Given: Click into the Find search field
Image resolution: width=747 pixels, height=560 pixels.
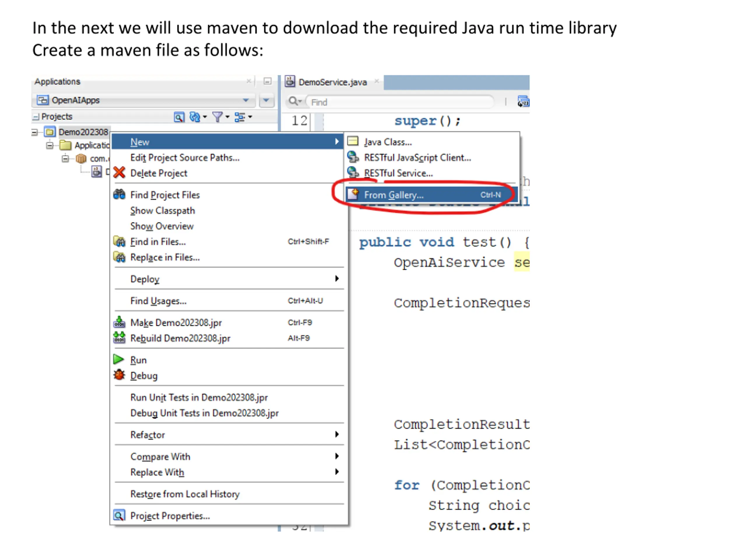Looking at the screenshot, I should pyautogui.click(x=399, y=102).
